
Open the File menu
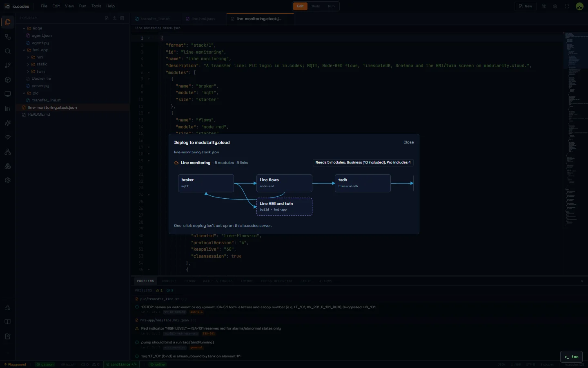point(44,6)
